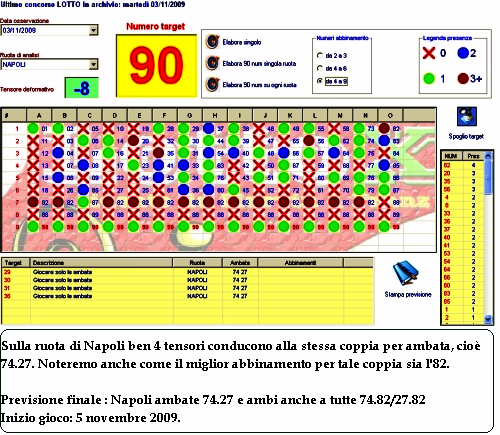Click the dark red circle beside number 35

coord(158,153)
